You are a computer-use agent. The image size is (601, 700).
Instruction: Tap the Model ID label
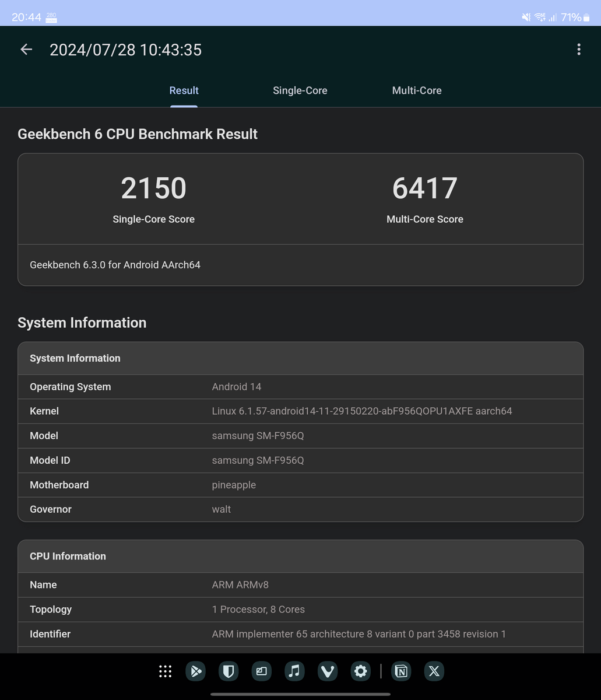click(50, 460)
